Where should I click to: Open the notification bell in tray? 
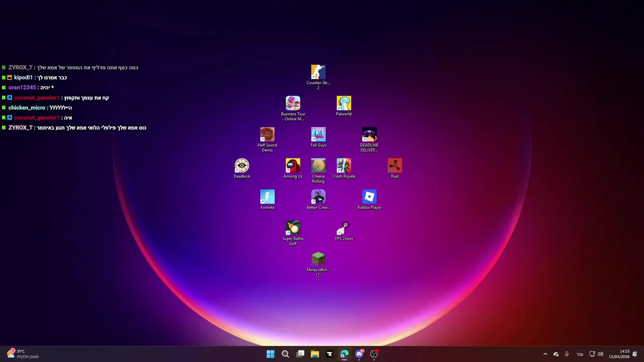(x=635, y=354)
